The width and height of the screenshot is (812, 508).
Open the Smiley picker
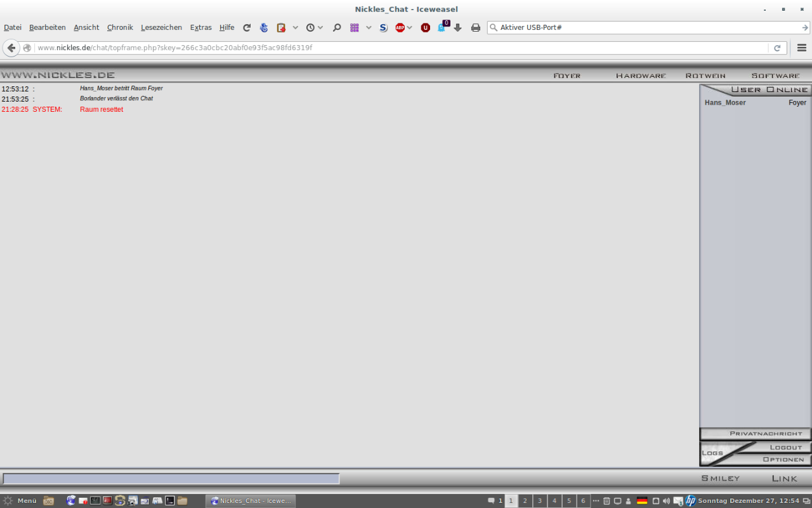721,478
